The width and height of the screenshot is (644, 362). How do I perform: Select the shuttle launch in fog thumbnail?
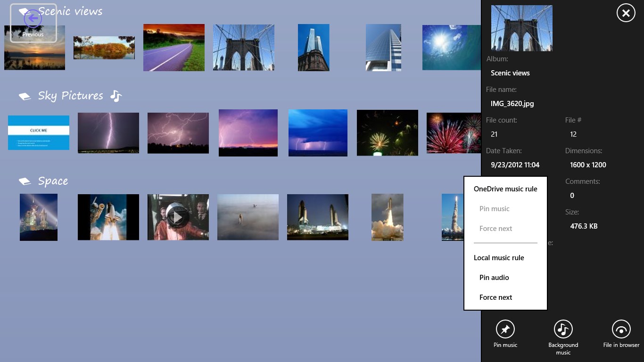tap(248, 217)
